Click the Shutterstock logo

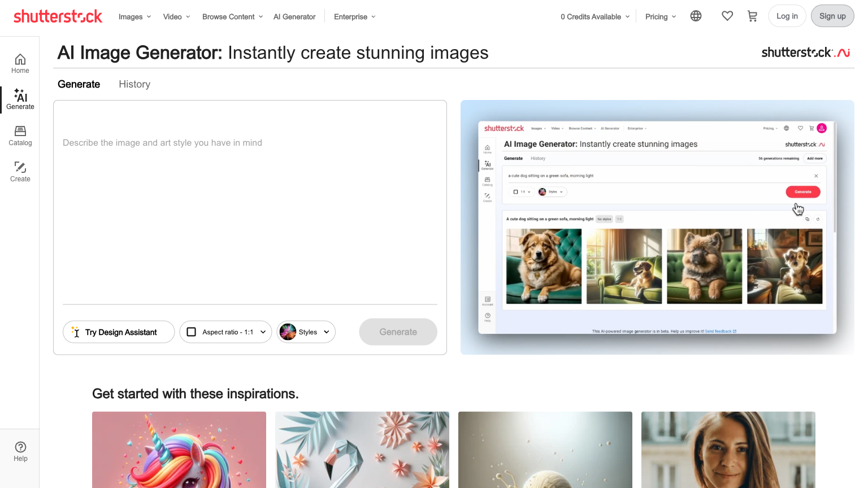click(x=58, y=16)
